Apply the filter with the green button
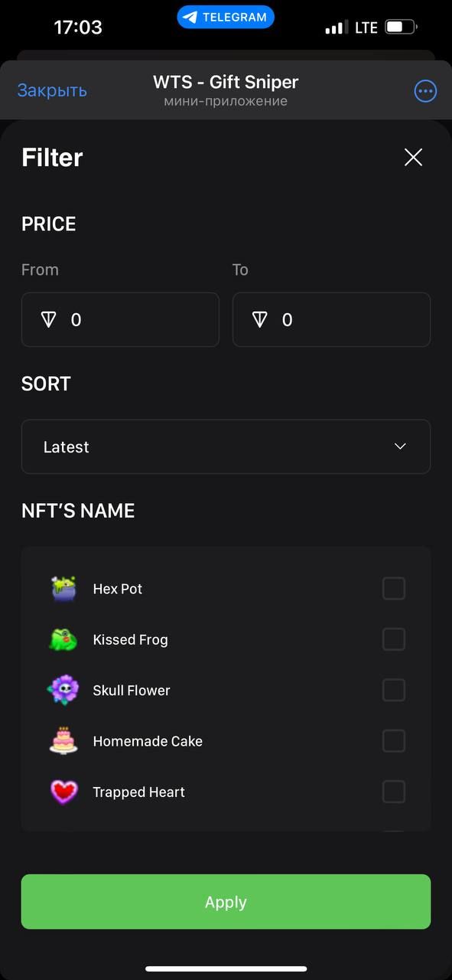Image resolution: width=452 pixels, height=980 pixels. 226,902
